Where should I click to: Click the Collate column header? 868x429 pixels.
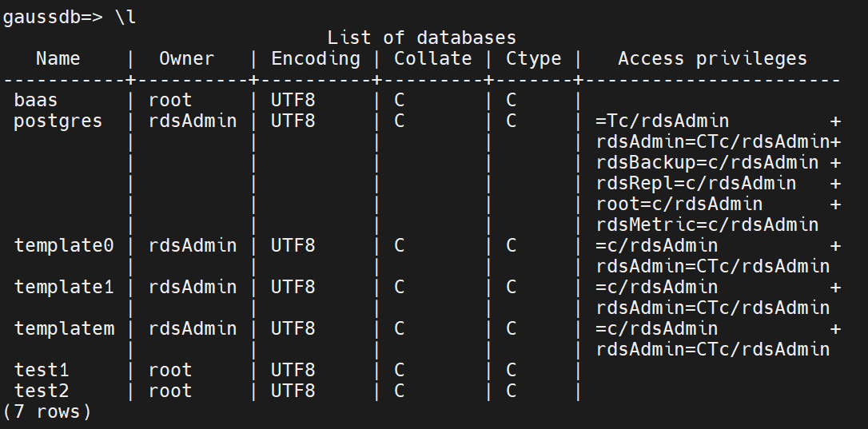point(432,58)
